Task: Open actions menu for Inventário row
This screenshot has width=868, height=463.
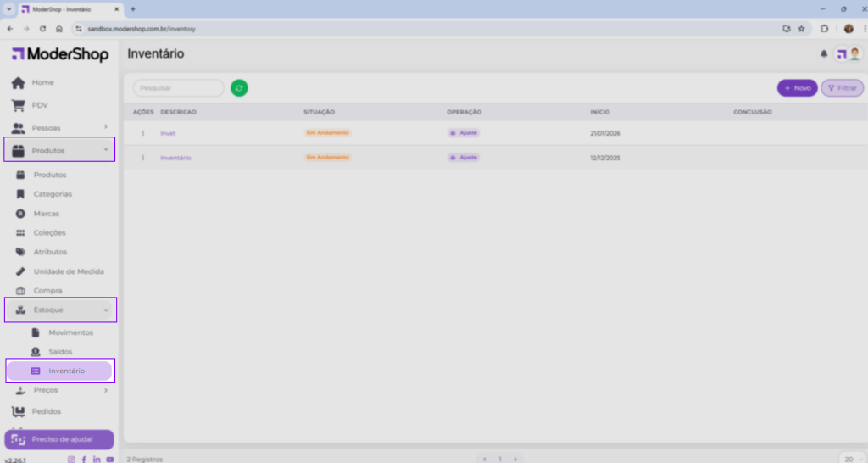Action: pyautogui.click(x=142, y=158)
